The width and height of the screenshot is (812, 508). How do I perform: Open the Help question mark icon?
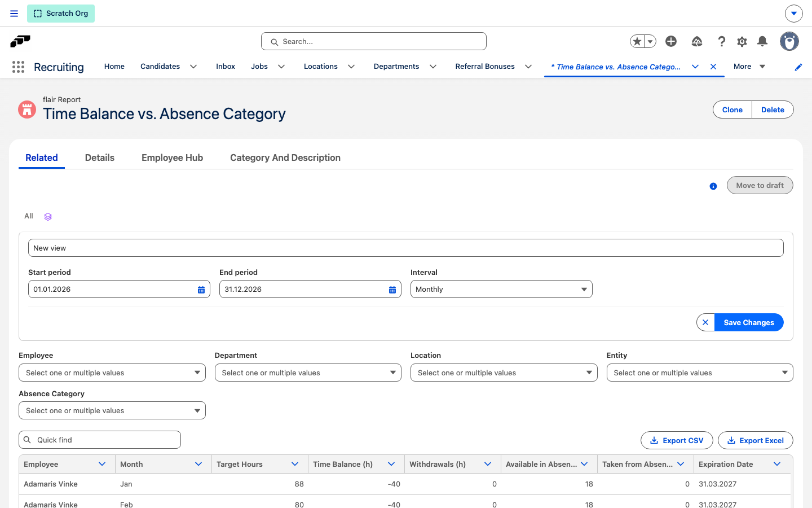point(721,41)
